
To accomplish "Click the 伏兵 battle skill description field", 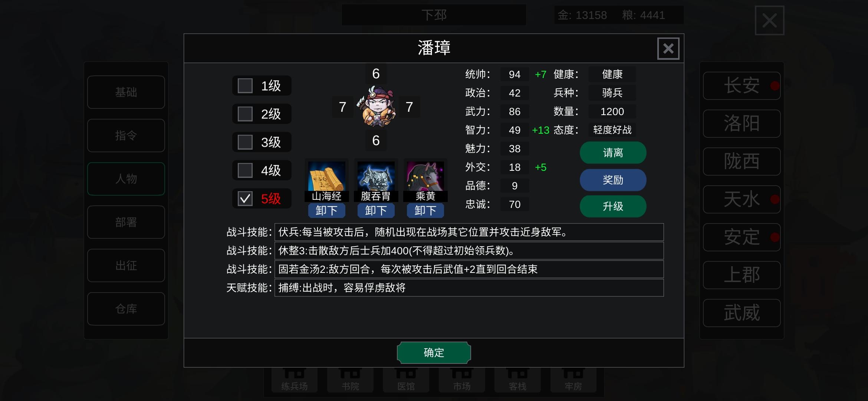I will [469, 232].
